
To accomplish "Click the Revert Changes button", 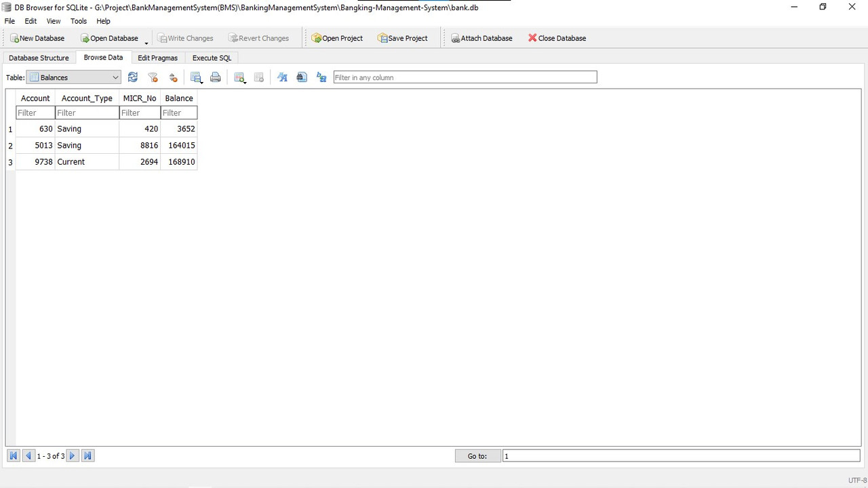I will click(x=259, y=38).
